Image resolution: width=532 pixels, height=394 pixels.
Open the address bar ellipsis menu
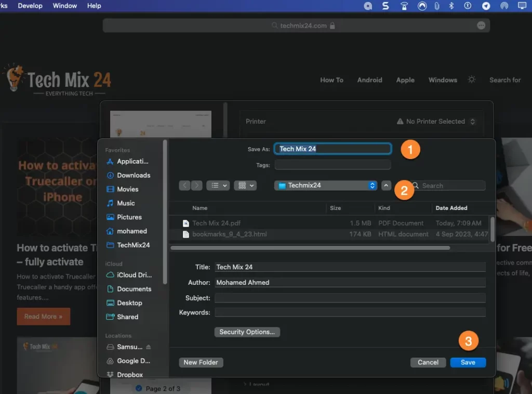pyautogui.click(x=481, y=25)
